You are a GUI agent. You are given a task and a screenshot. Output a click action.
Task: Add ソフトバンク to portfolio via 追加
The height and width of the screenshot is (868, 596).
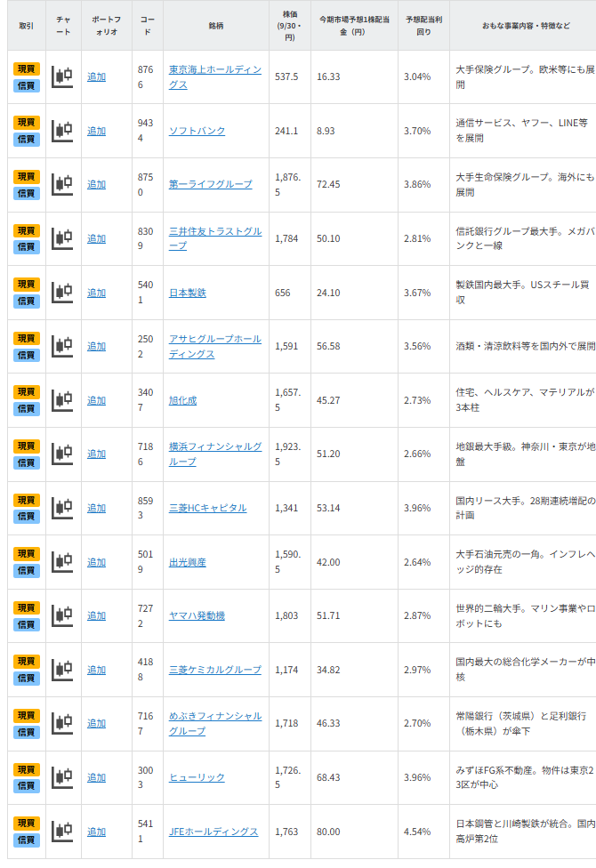point(96,132)
